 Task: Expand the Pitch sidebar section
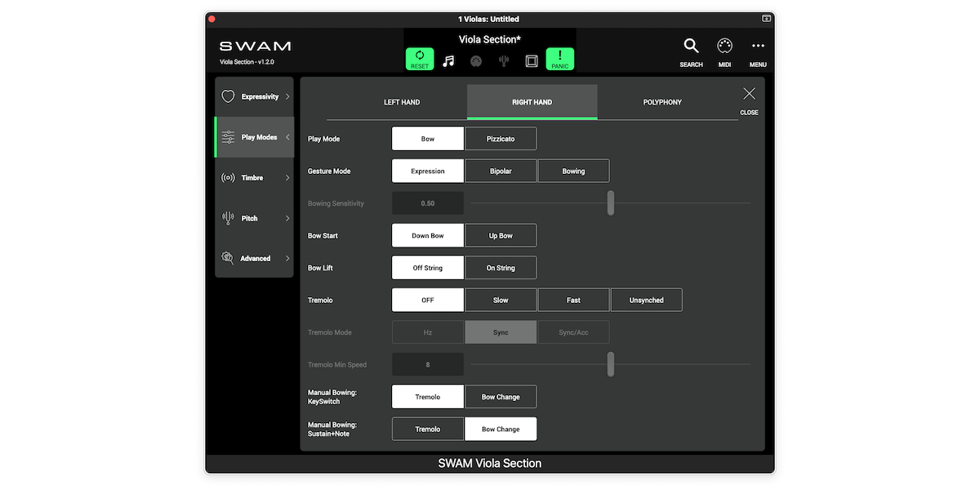254,218
